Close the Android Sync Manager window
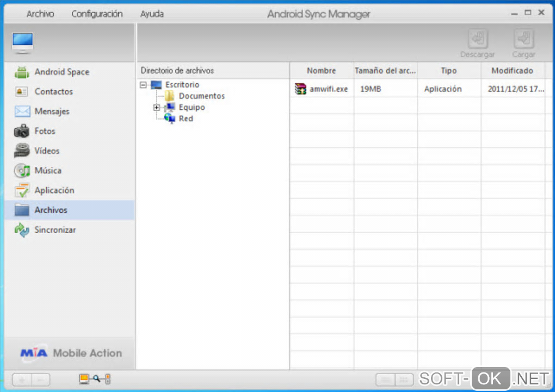555x392 pixels. tap(541, 13)
